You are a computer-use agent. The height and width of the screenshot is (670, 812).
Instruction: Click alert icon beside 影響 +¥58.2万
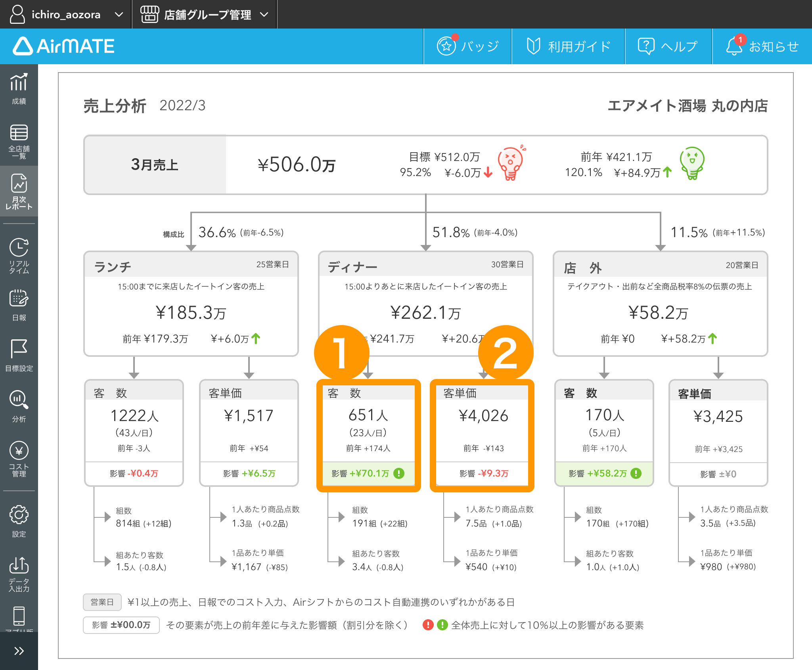pyautogui.click(x=636, y=473)
